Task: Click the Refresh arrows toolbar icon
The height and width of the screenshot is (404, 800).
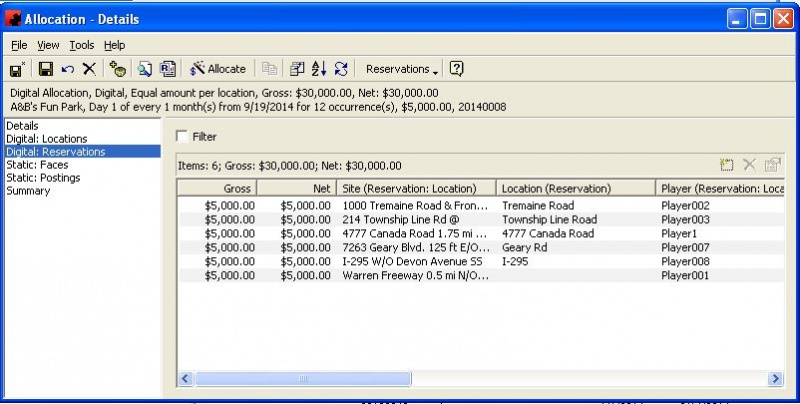Action: pos(341,69)
